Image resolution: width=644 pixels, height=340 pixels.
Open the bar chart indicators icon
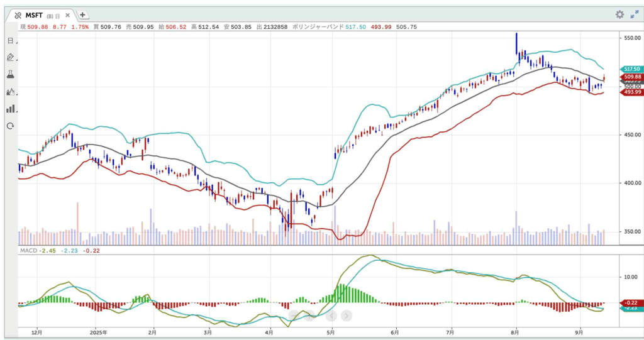pos(10,108)
